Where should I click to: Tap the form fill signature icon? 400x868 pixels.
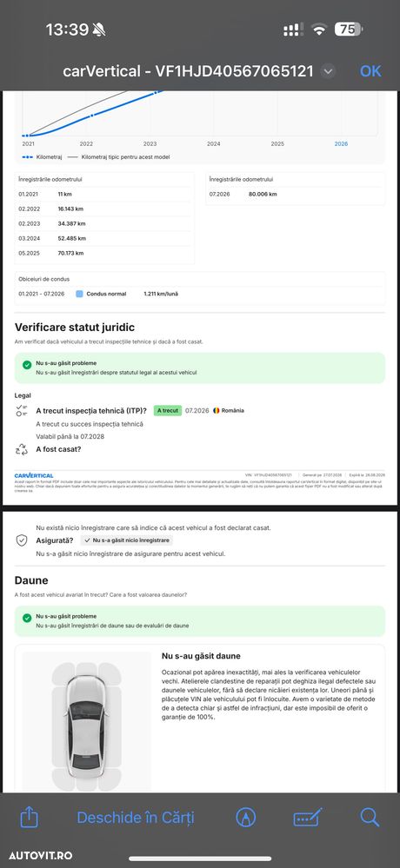pos(308,817)
